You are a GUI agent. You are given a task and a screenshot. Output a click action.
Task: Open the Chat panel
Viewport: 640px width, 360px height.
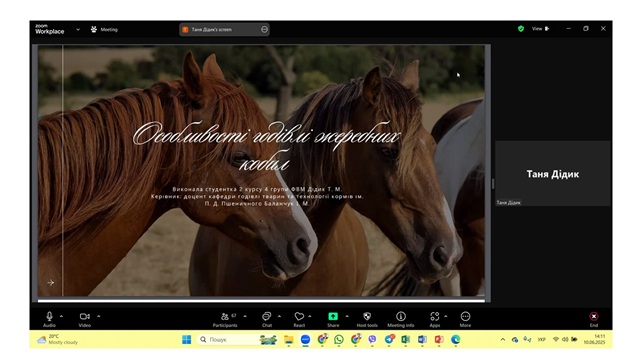[267, 319]
